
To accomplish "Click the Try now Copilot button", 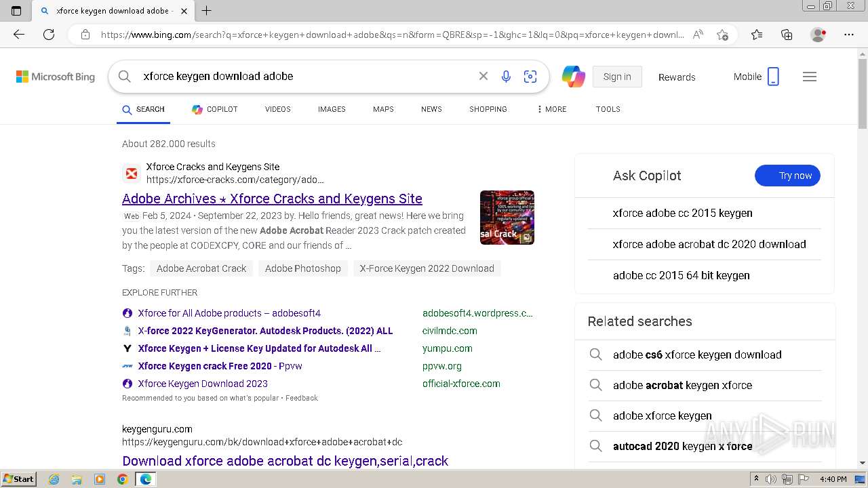I will pyautogui.click(x=787, y=176).
